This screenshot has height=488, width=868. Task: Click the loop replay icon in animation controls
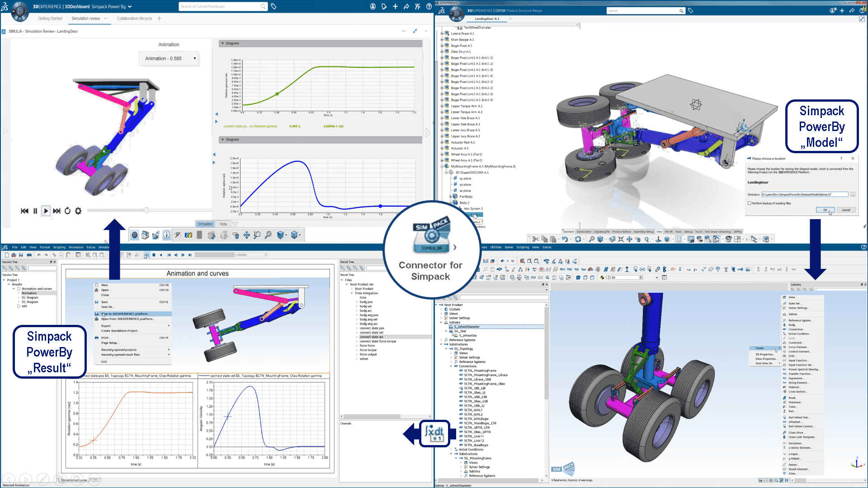67,211
